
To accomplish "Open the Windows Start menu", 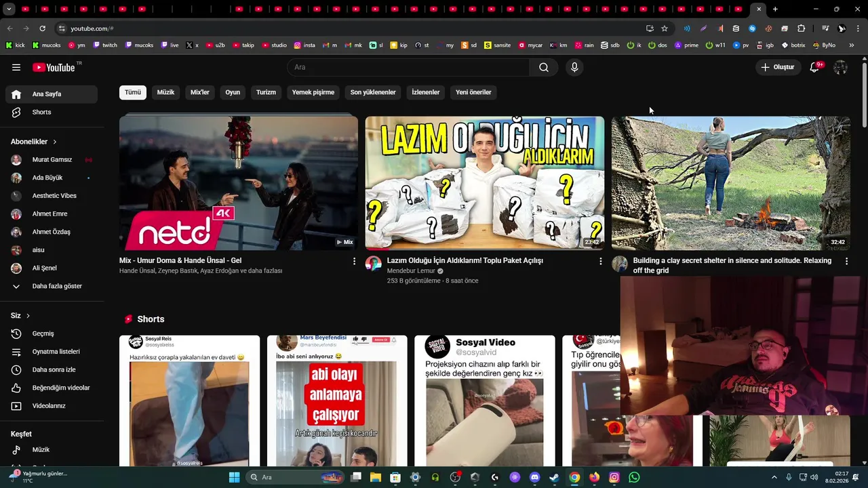I will point(234,477).
